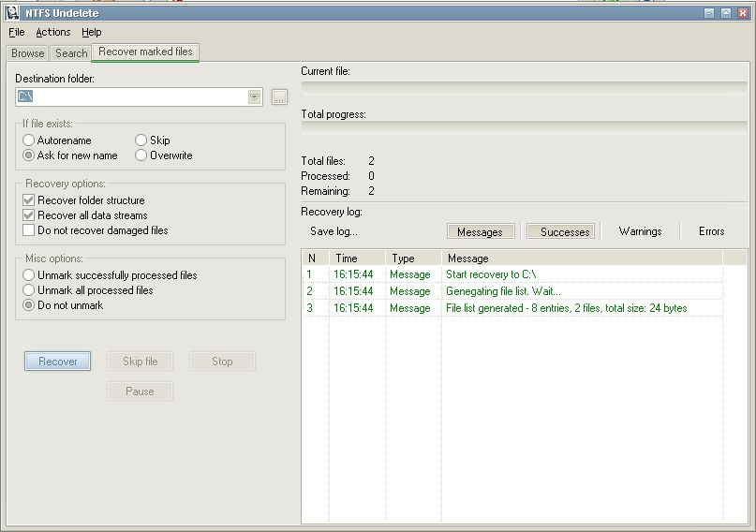The image size is (756, 532).
Task: Click the Message column header
Action: point(582,259)
